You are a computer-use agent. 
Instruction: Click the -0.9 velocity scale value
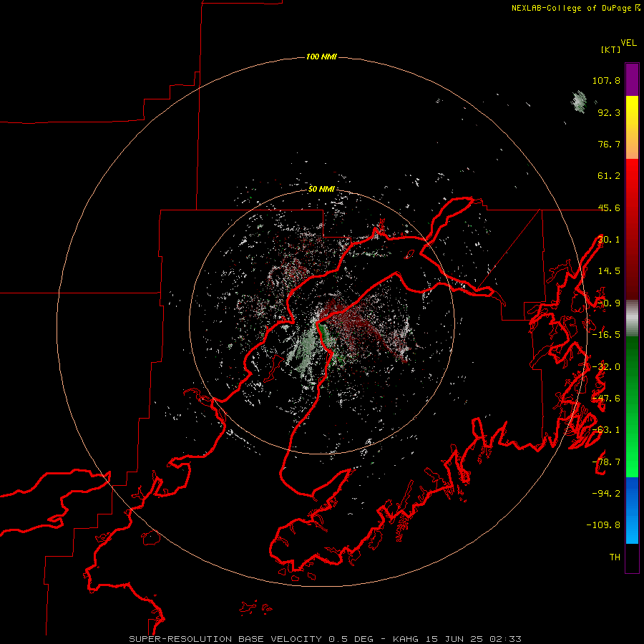click(x=609, y=303)
